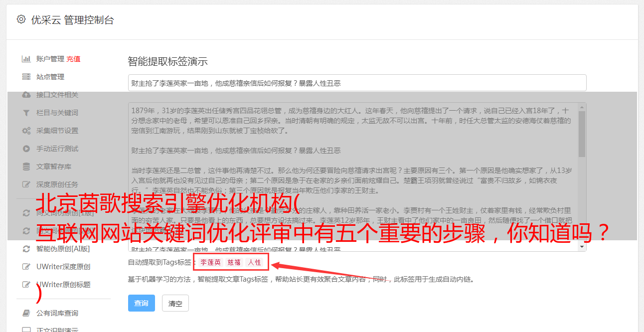Screen dimensions: 644x332
Task: Click the cloud upload icon for 接口文件相关
Action: click(x=26, y=95)
